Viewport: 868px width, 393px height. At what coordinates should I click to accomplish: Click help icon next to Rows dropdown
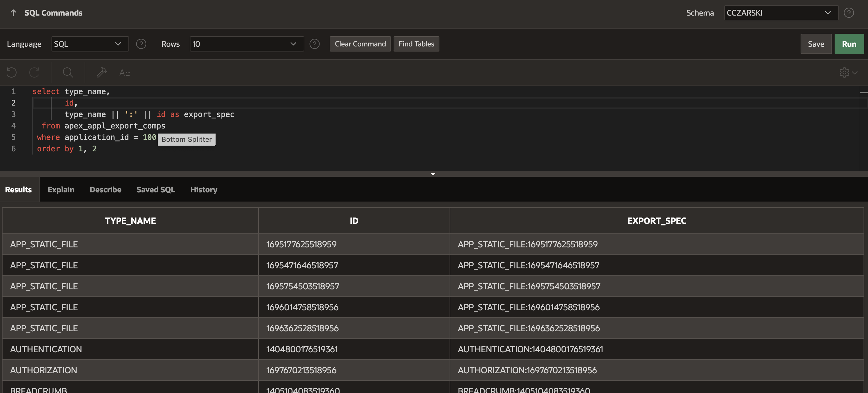pos(314,44)
